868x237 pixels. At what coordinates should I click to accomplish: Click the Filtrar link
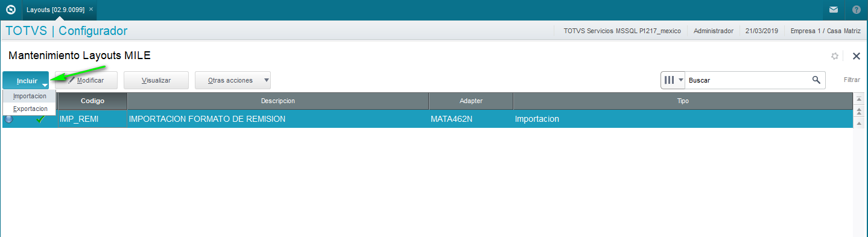coord(852,80)
